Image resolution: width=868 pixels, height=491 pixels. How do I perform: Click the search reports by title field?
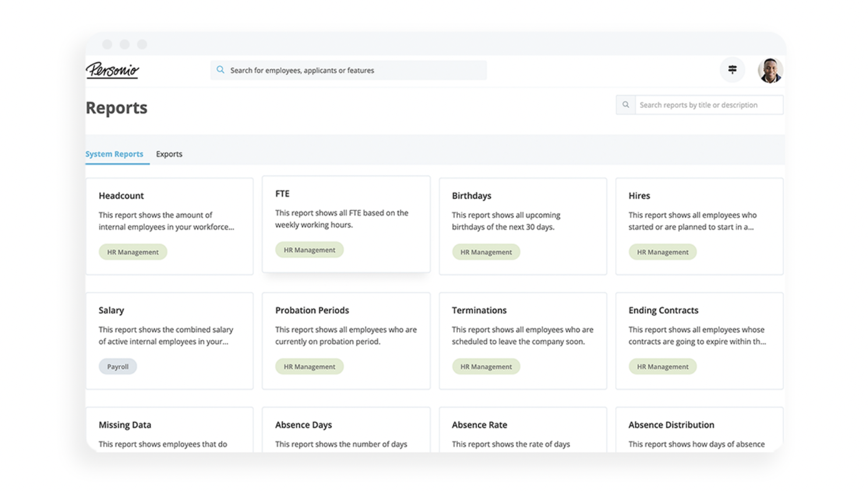tap(708, 105)
